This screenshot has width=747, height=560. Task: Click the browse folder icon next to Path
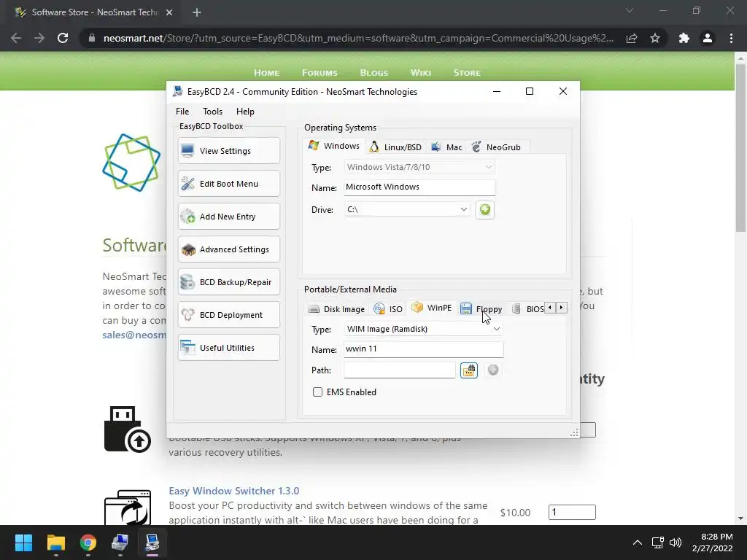(469, 370)
